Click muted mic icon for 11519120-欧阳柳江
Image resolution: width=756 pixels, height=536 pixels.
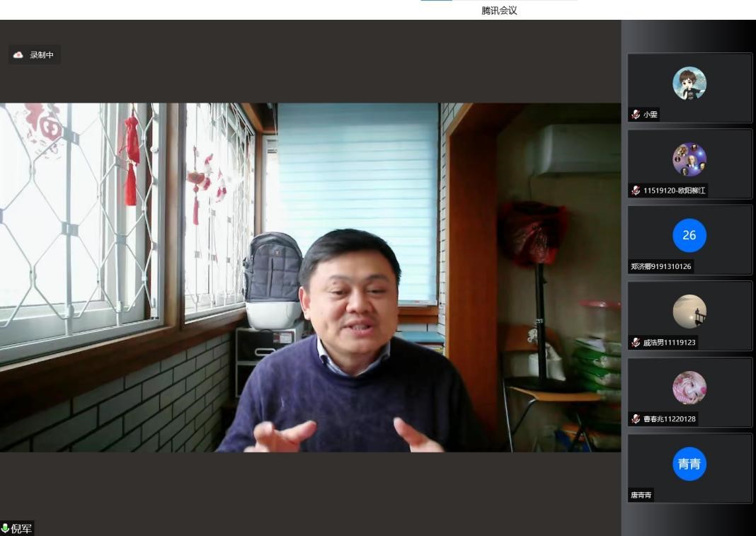click(x=636, y=190)
